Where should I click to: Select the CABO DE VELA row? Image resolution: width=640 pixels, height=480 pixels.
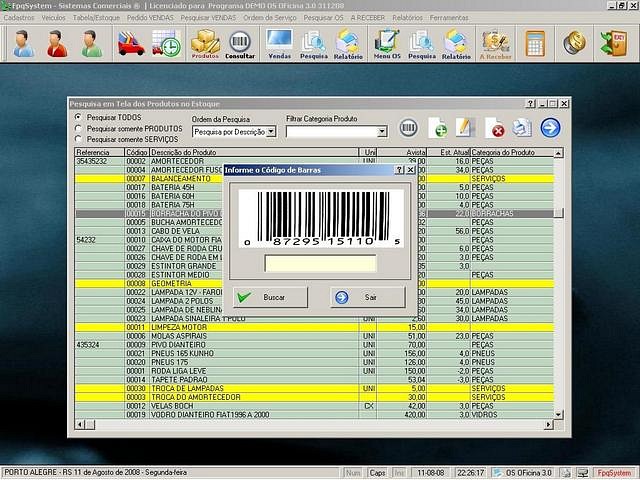pyautogui.click(x=314, y=231)
